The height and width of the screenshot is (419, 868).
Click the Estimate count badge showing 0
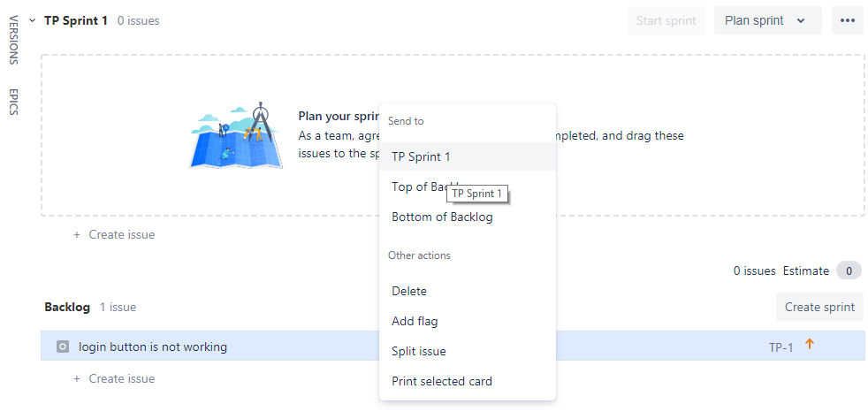coord(849,271)
